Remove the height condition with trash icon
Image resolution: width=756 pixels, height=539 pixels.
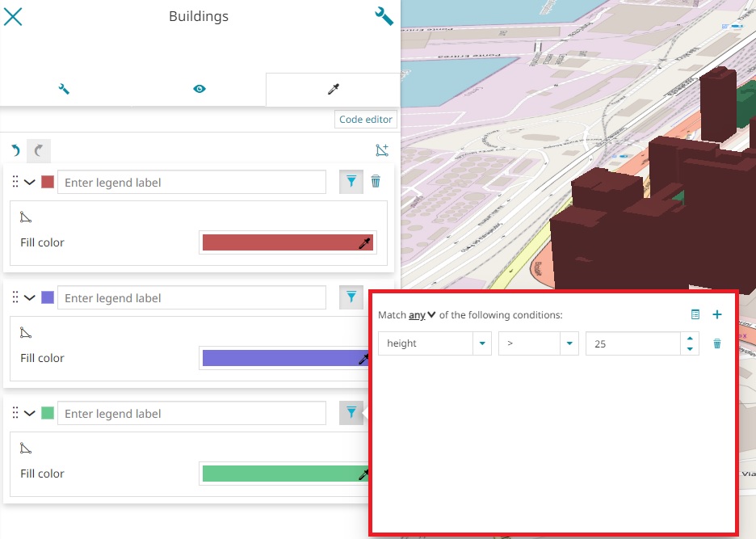[716, 343]
